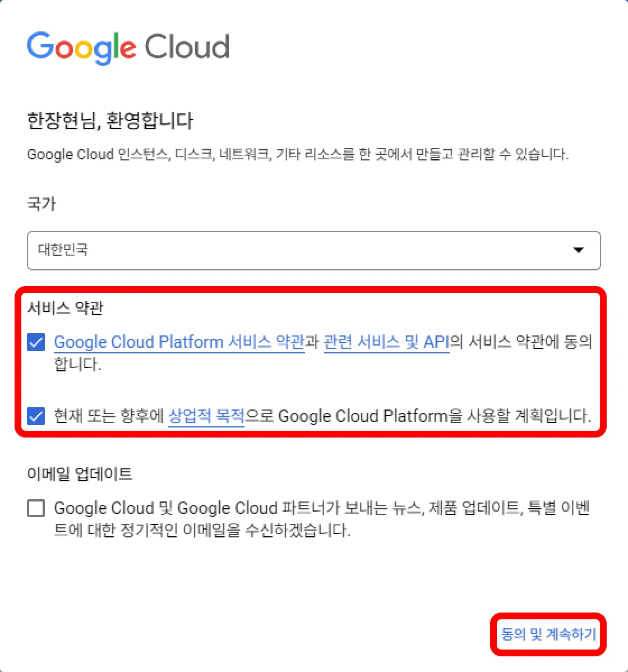Open the Google Cloud Platform 서비스 약관 link
Viewport: 628px width, 672px height.
tap(179, 342)
